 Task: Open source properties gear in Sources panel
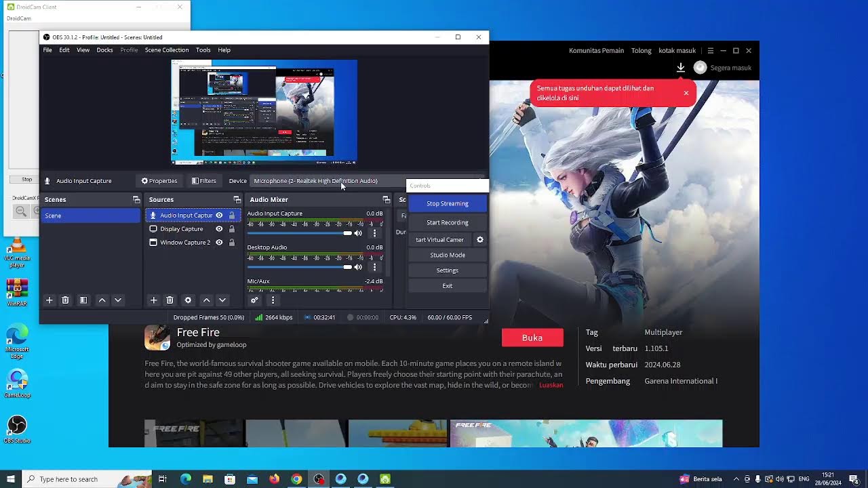(x=188, y=300)
